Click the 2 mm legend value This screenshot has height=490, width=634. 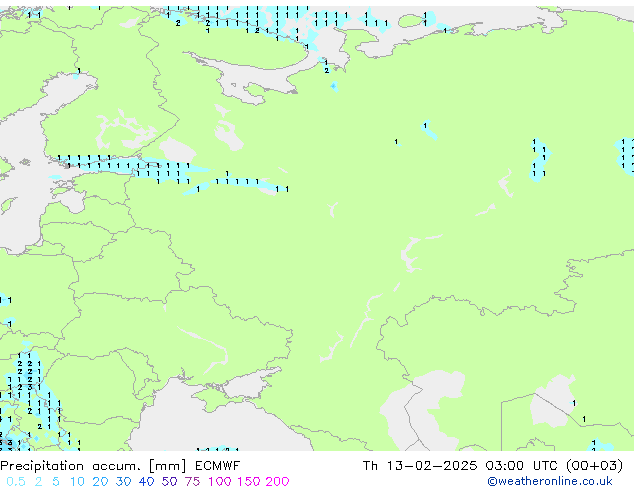tap(38, 482)
